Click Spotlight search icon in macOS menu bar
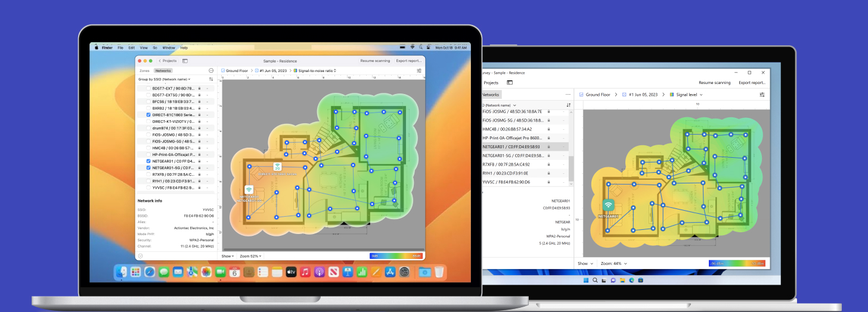The width and height of the screenshot is (868, 312). tap(420, 47)
